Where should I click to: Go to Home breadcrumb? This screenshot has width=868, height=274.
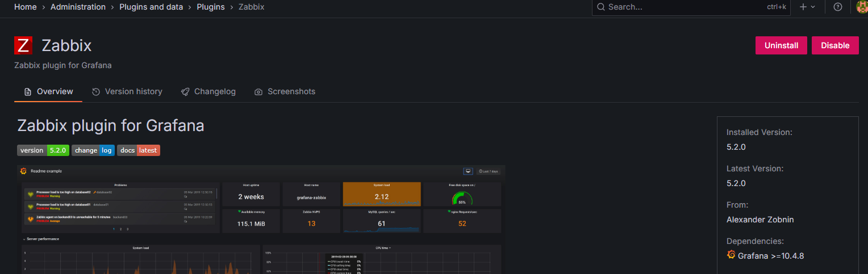pos(26,7)
